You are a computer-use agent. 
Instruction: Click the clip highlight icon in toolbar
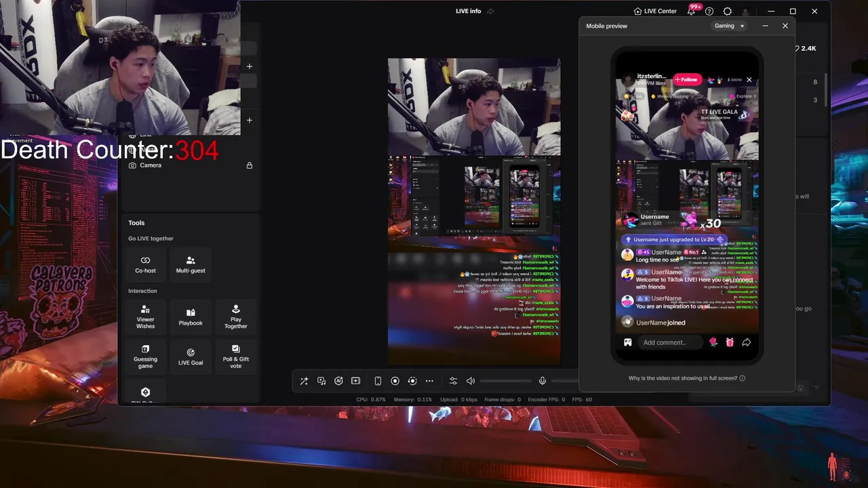(355, 381)
